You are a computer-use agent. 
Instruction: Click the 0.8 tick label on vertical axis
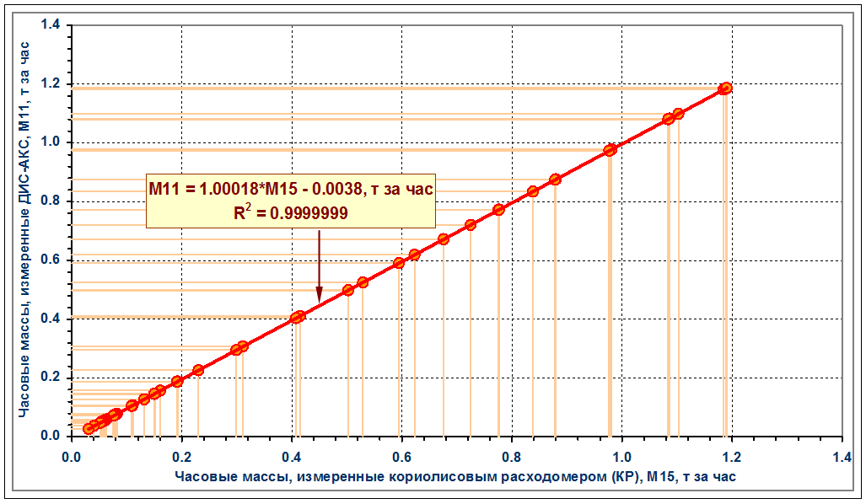52,201
